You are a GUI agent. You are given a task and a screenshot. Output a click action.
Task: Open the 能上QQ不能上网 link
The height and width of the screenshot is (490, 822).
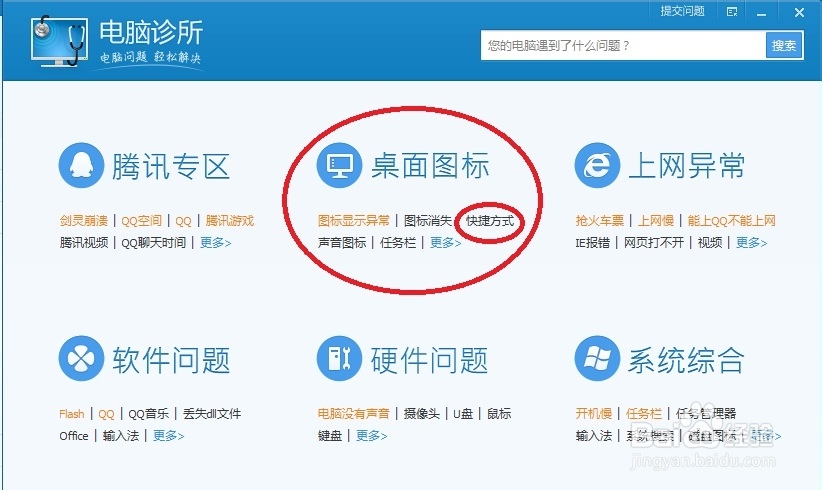[x=731, y=221]
